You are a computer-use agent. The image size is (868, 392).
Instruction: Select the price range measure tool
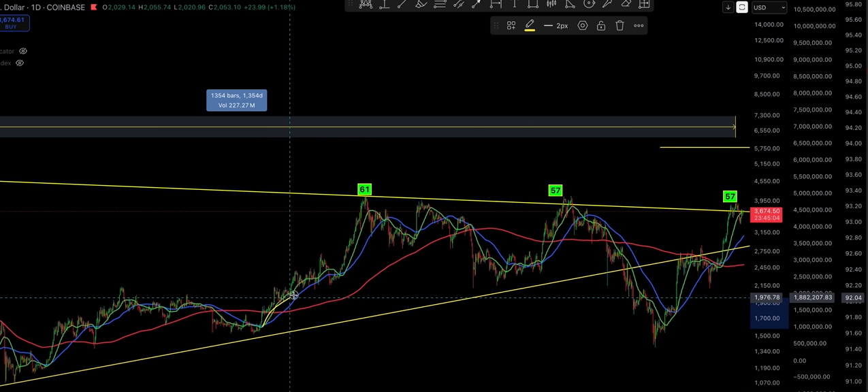click(496, 4)
